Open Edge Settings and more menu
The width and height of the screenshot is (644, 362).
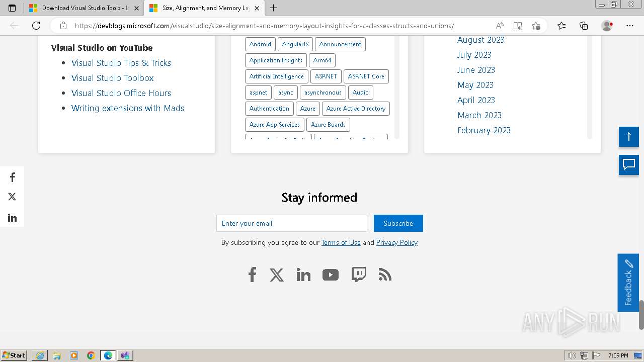630,26
